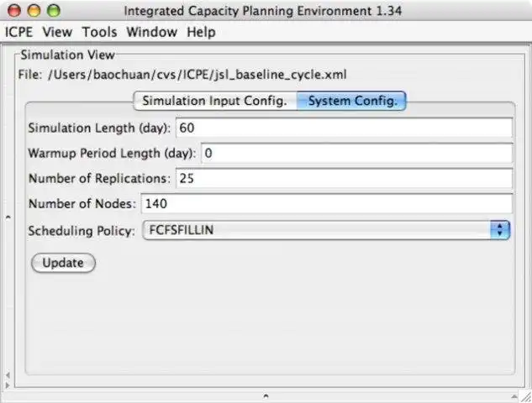Click the Scheduling Policy dropdown arrows

[x=500, y=229]
